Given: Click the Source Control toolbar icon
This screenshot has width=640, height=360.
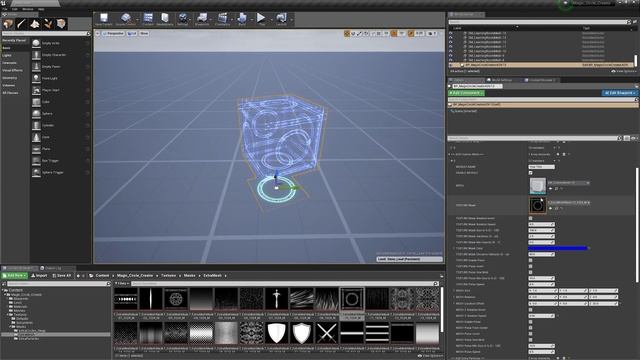Looking at the screenshot, I should 126,19.
